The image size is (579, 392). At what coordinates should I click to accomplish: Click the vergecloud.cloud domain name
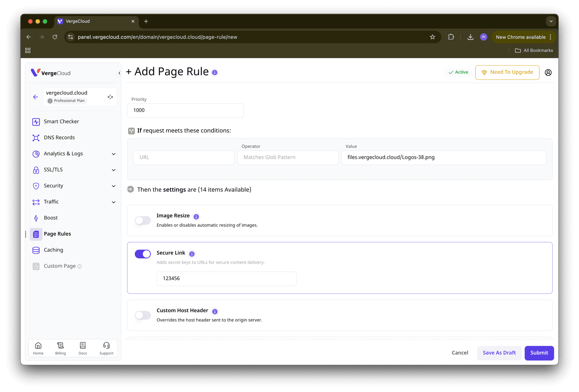pyautogui.click(x=66, y=93)
